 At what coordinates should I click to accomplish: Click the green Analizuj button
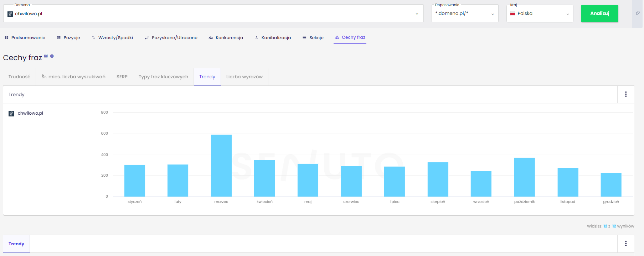pyautogui.click(x=599, y=14)
